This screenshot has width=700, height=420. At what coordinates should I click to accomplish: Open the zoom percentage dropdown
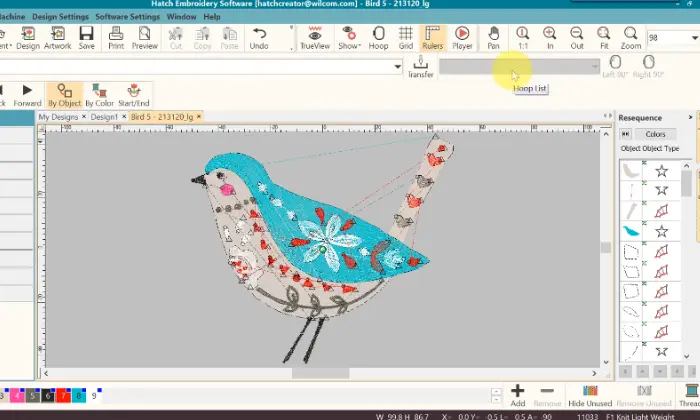coord(694,38)
